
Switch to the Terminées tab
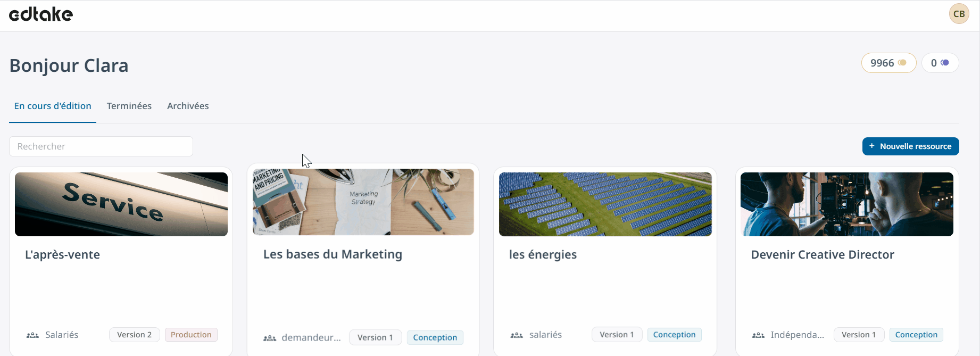[129, 106]
